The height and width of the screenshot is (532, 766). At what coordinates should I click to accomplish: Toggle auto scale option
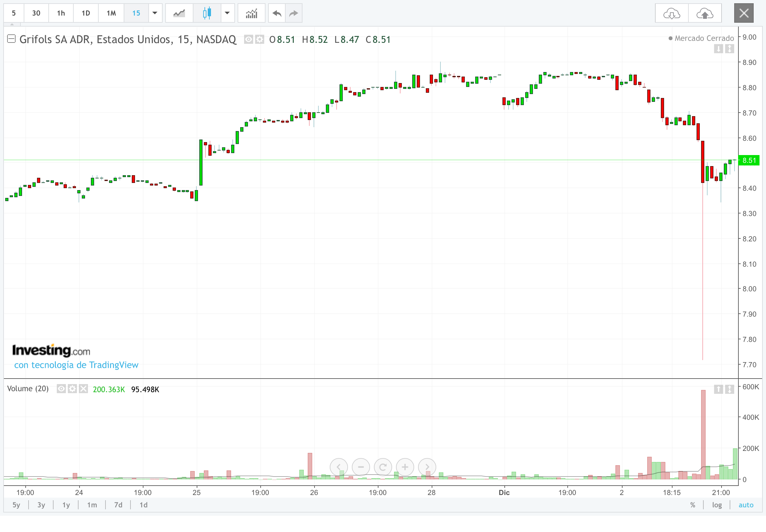746,505
